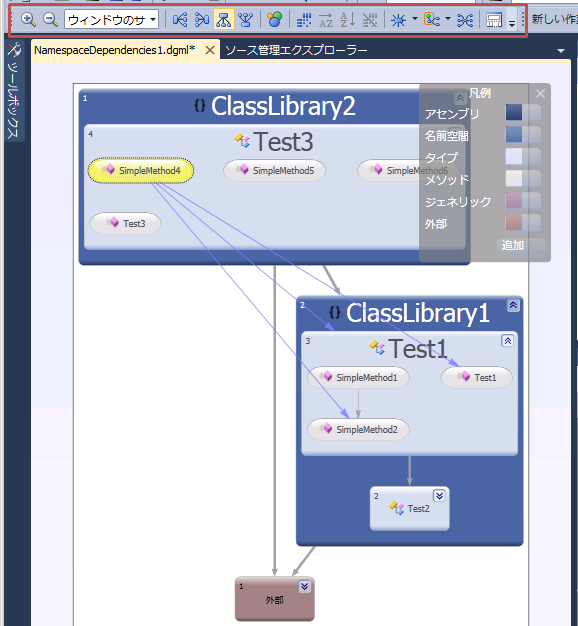
Task: Click the zoom out magnifier icon
Action: click(x=50, y=19)
